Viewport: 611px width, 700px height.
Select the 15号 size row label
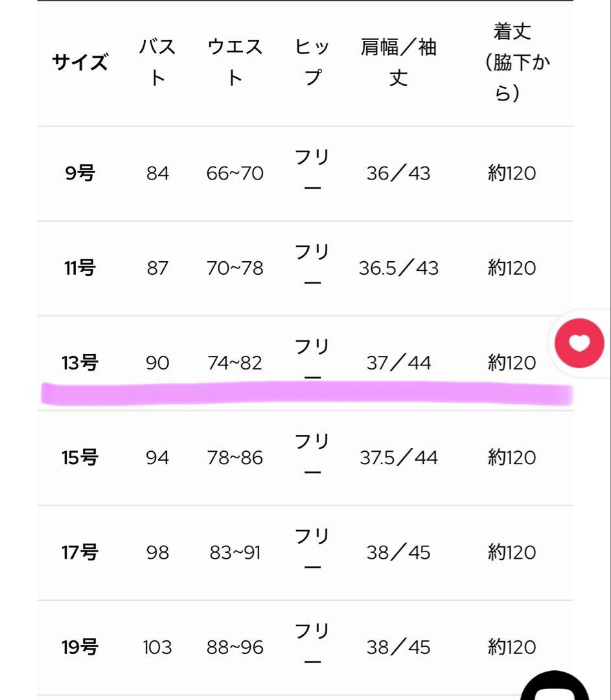(80, 458)
